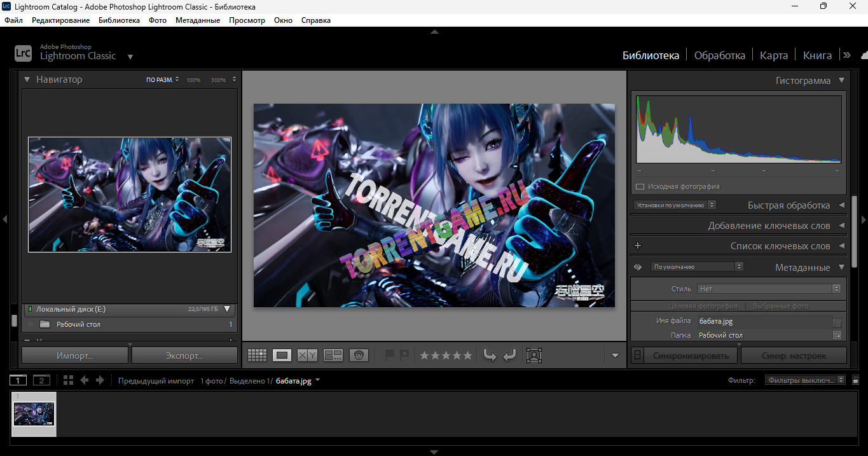Click filmstrip grid view icon

tap(69, 380)
